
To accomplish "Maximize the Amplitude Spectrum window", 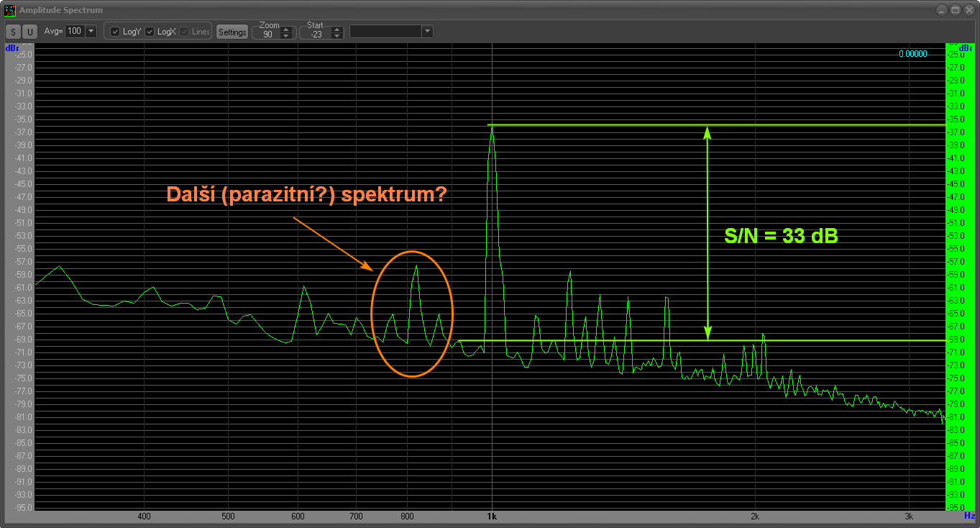I will pos(956,10).
